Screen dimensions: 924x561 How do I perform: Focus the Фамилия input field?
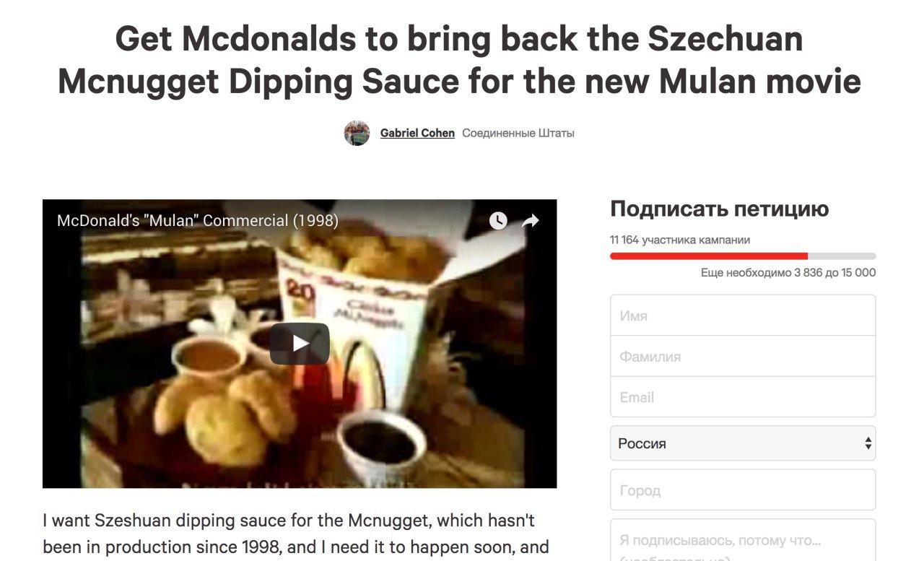pyautogui.click(x=743, y=356)
